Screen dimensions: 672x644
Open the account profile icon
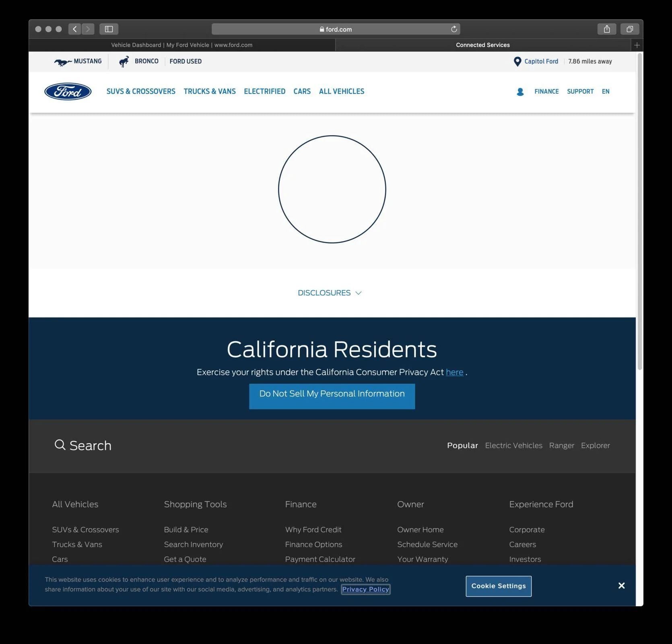(520, 92)
